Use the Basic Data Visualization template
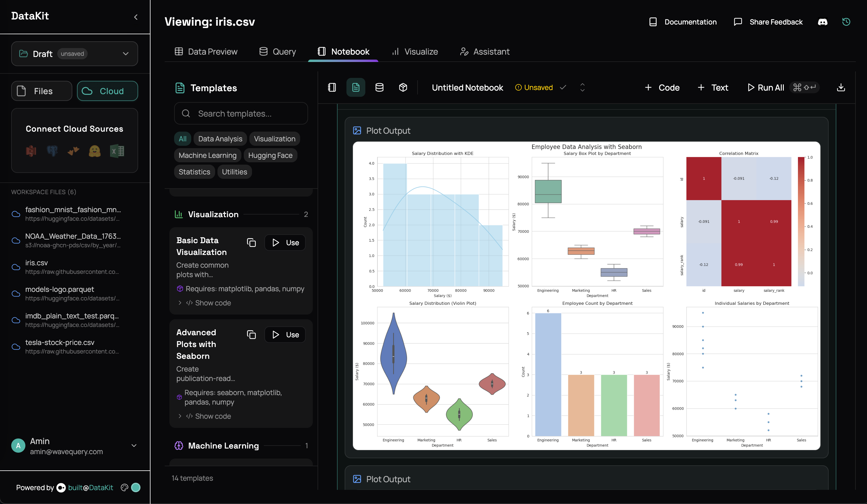The width and height of the screenshot is (867, 504). tap(285, 243)
